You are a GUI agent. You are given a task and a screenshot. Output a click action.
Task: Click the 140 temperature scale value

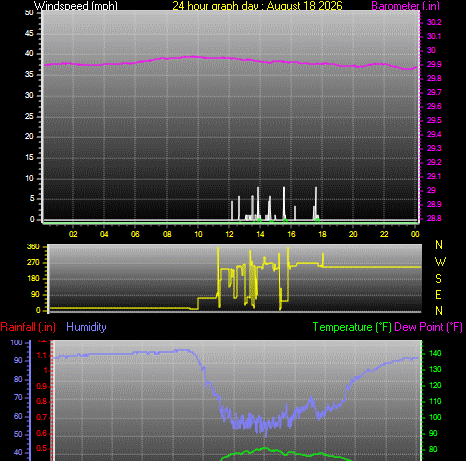(435, 353)
